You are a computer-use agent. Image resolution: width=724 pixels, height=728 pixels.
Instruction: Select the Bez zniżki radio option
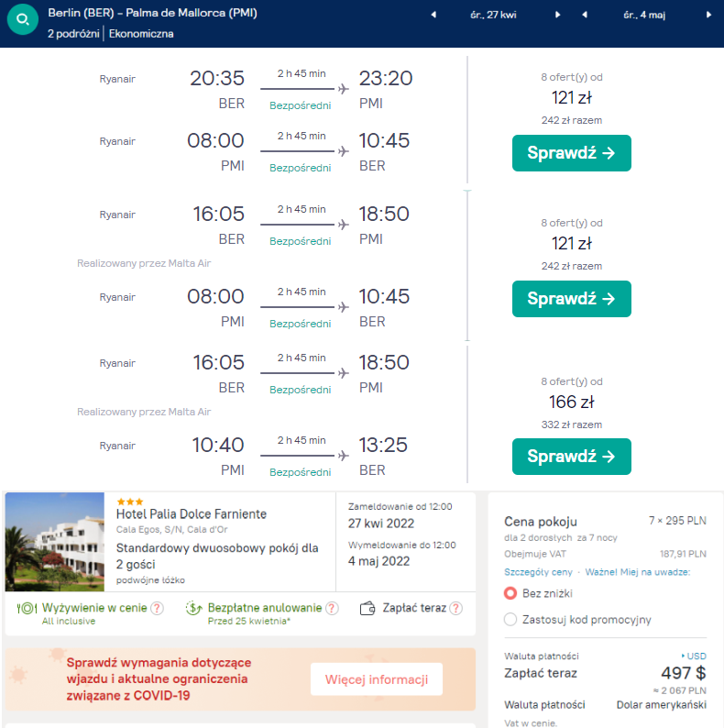510,593
